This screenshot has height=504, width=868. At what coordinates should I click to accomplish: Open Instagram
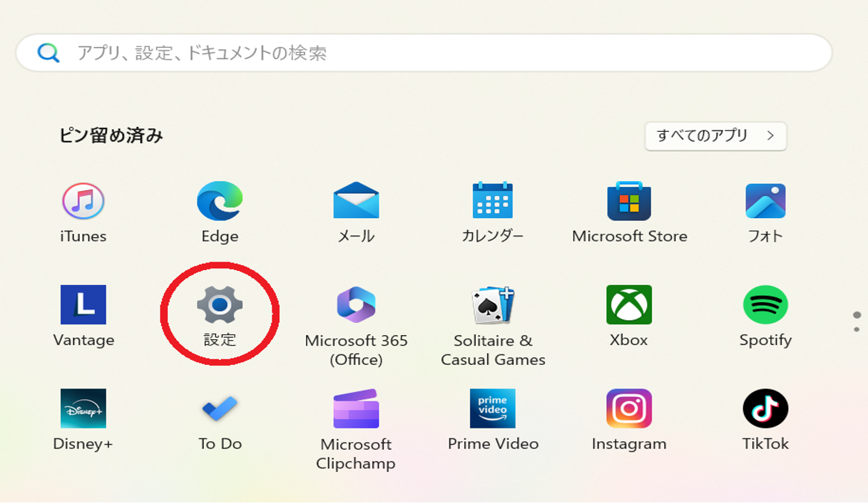click(628, 408)
